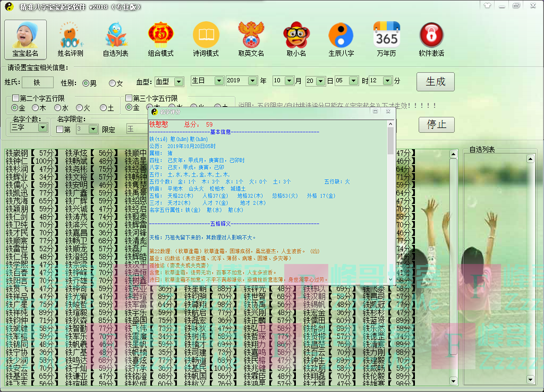Image resolution: width=544 pixels, height=392 pixels.
Task: Enable 第二个字五行限 checkbox
Action: point(15,98)
